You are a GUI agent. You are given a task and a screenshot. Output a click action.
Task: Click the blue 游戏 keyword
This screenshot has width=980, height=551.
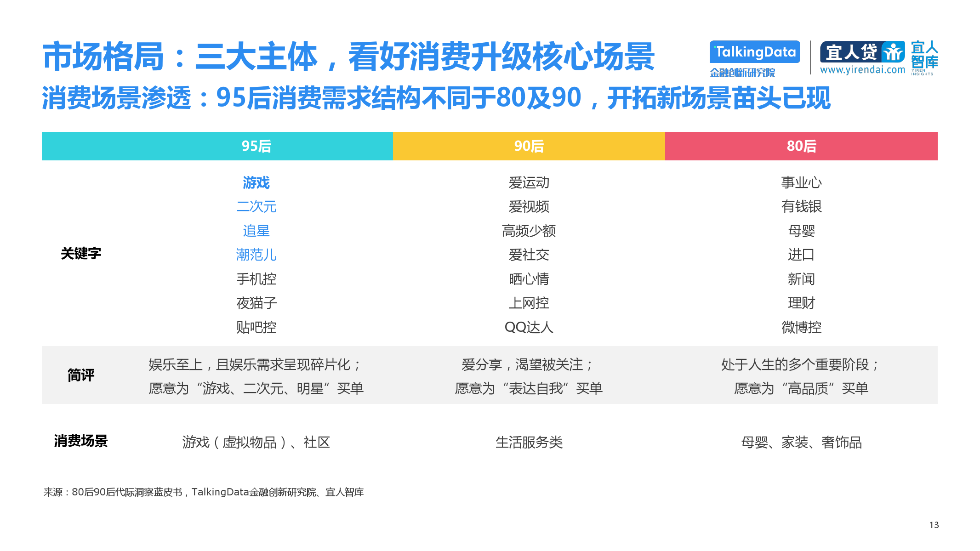[256, 183]
